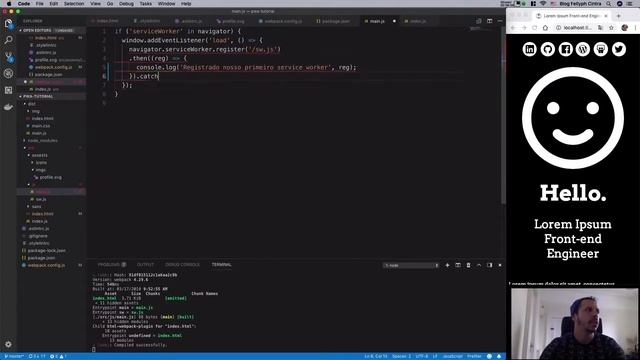Open the Search view in the activity bar

(8, 40)
